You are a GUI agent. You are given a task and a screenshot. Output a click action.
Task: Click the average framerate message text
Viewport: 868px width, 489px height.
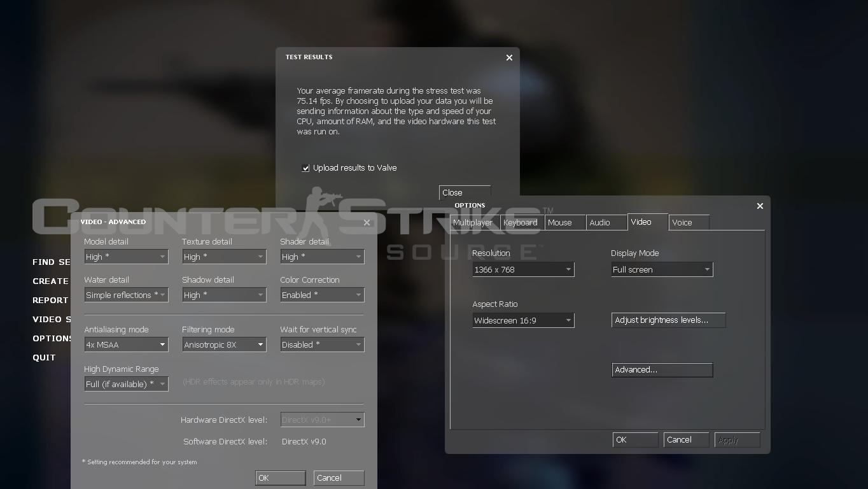(x=396, y=111)
